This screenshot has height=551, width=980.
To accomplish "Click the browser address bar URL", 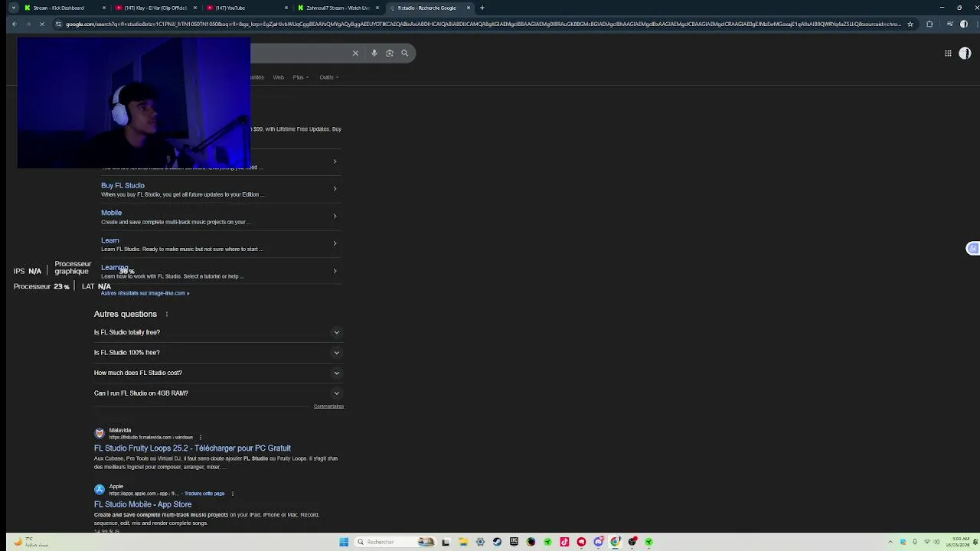I will tap(482, 24).
